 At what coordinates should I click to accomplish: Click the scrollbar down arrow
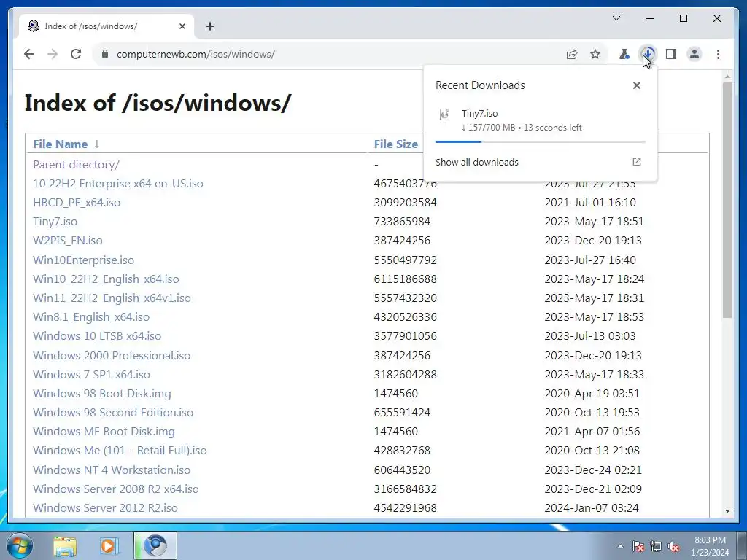click(x=727, y=511)
